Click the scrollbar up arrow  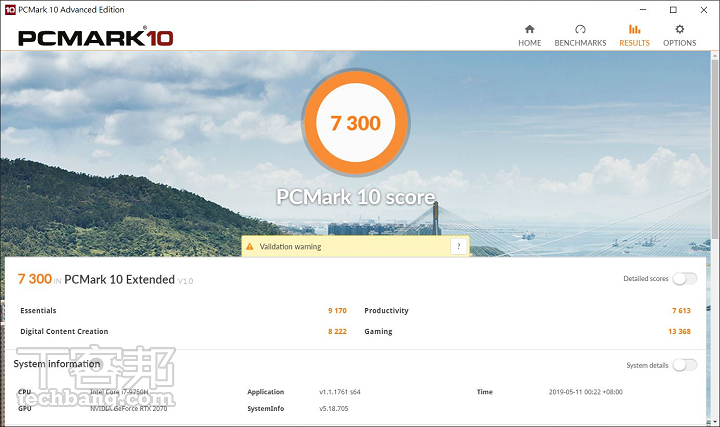pos(715,56)
